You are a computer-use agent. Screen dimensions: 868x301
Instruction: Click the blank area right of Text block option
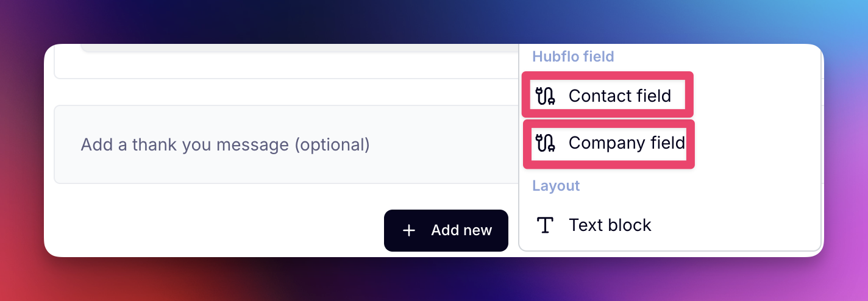pos(735,225)
